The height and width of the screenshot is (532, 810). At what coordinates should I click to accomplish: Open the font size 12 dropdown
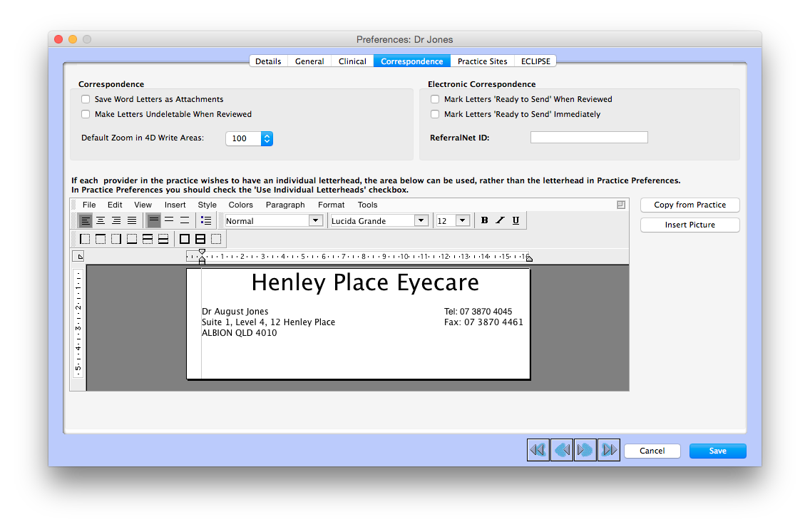pyautogui.click(x=462, y=220)
